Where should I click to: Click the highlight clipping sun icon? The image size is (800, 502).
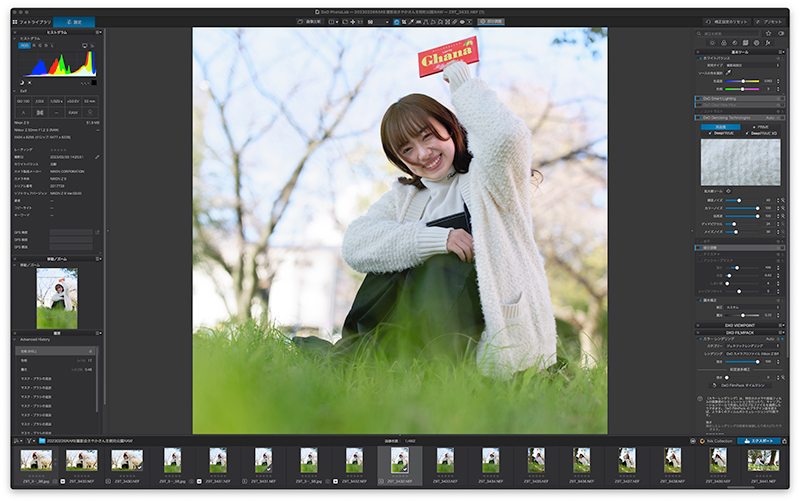(x=30, y=83)
